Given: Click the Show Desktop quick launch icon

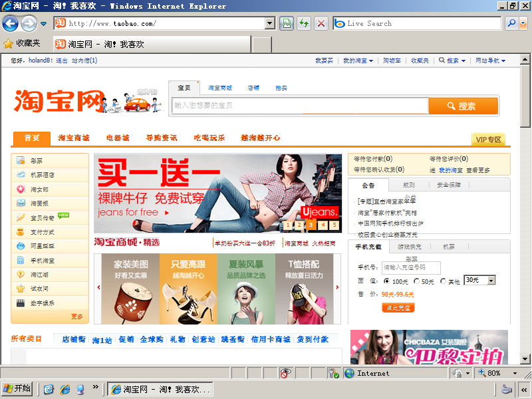Looking at the screenshot, I should tap(49, 389).
